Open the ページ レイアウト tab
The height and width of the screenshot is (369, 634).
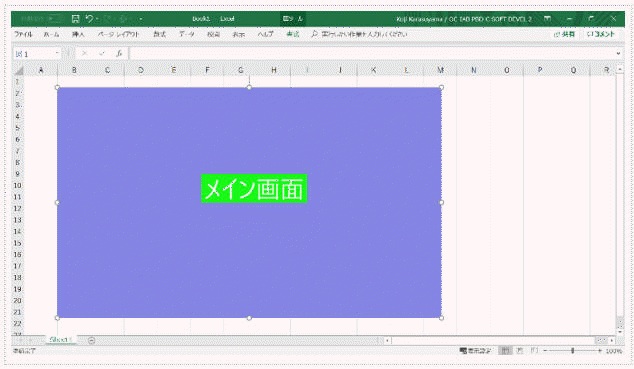click(x=118, y=34)
